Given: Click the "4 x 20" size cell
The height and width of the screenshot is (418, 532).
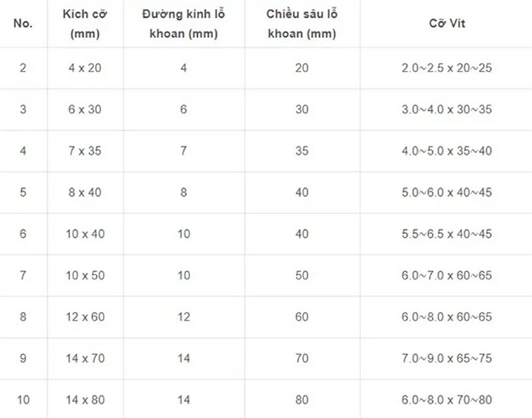Looking at the screenshot, I should [85, 68].
